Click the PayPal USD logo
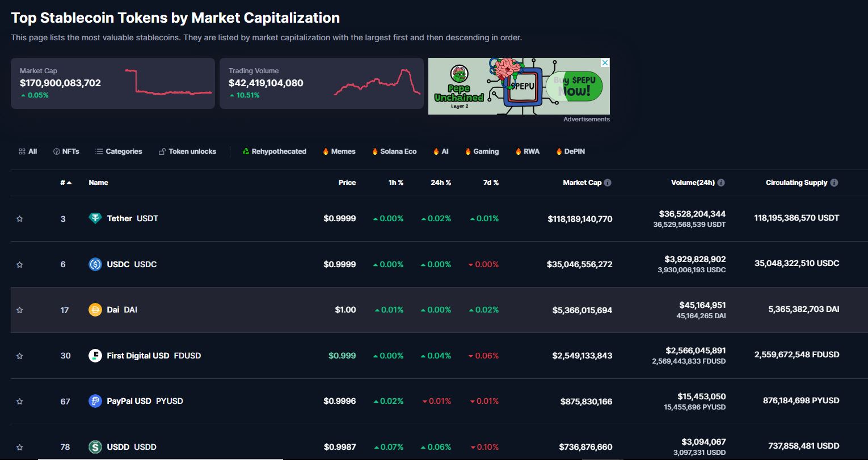This screenshot has width=868, height=460. [95, 401]
